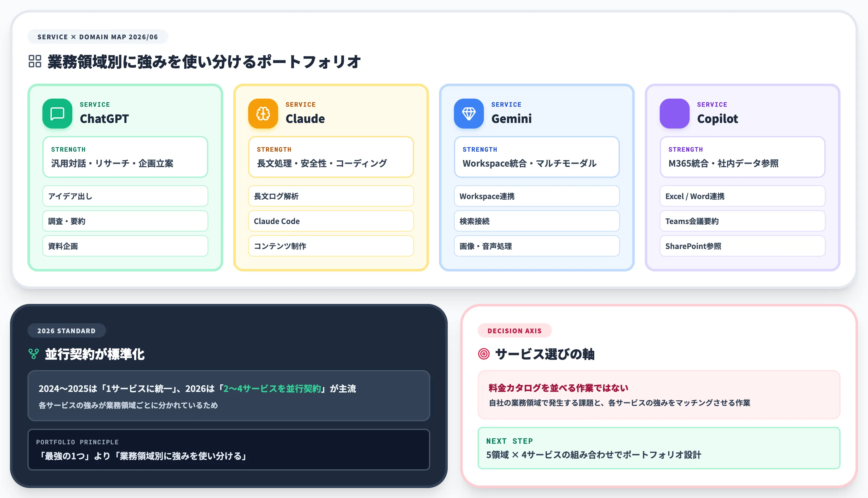The image size is (868, 498).
Task: Click the sentence starting 自社の業務領域で発生する課題と
Action: (x=619, y=403)
